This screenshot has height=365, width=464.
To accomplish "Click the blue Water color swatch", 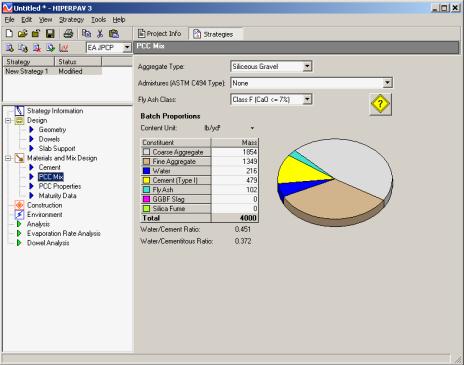I will pyautogui.click(x=146, y=171).
